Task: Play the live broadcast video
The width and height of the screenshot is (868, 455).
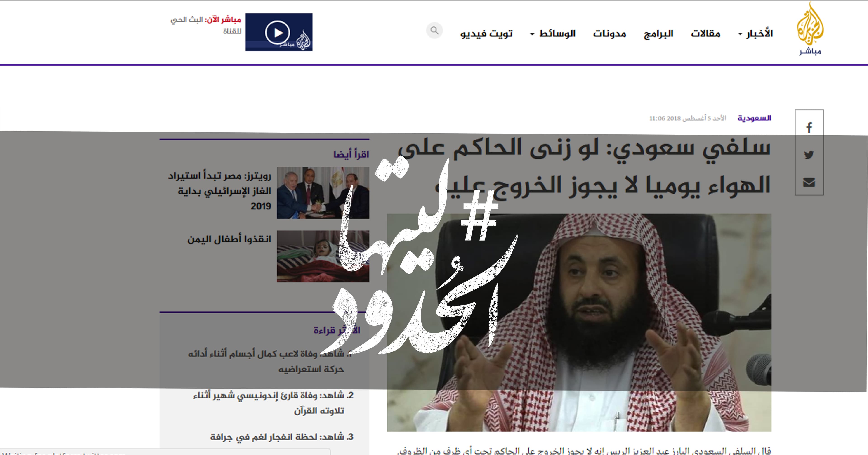Action: tap(279, 32)
